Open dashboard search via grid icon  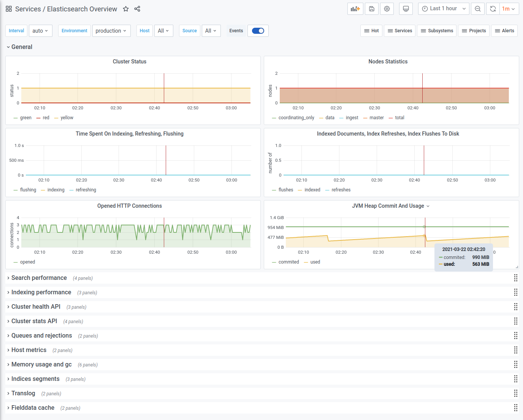(x=9, y=9)
